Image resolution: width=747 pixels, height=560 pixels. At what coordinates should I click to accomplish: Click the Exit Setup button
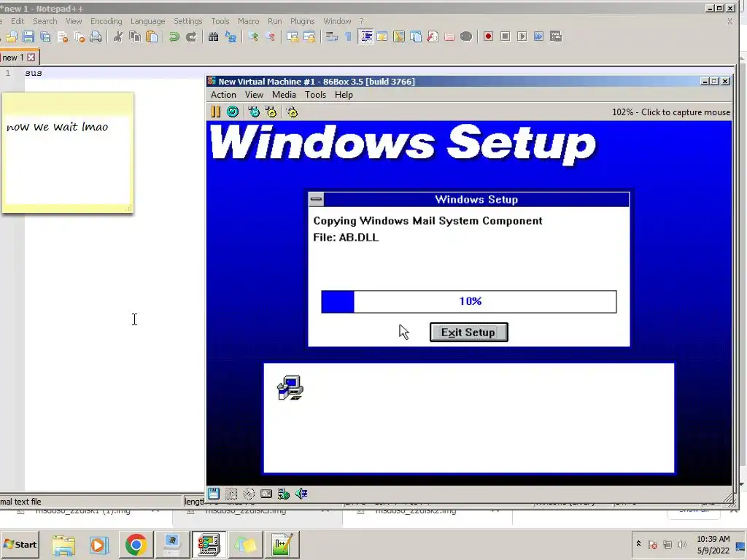click(x=469, y=332)
